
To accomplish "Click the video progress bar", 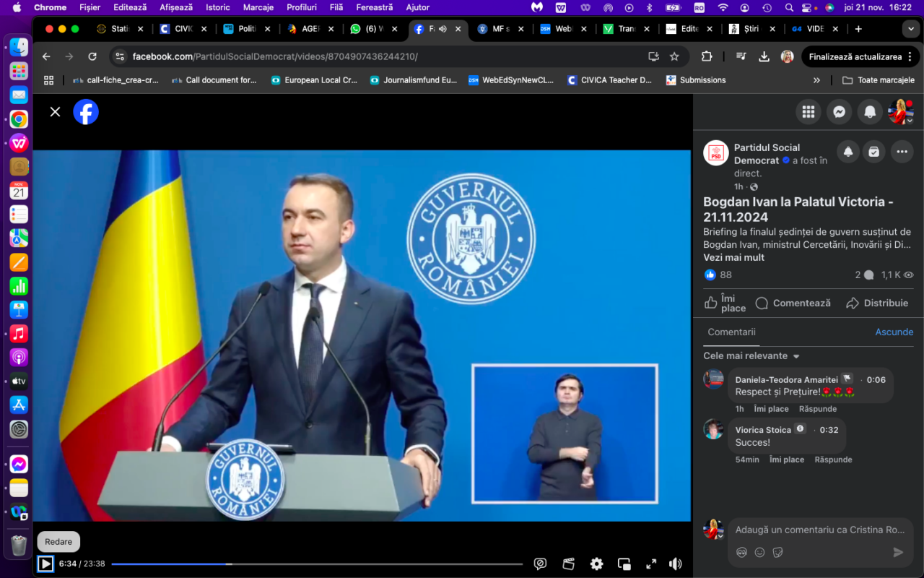I will tap(317, 564).
